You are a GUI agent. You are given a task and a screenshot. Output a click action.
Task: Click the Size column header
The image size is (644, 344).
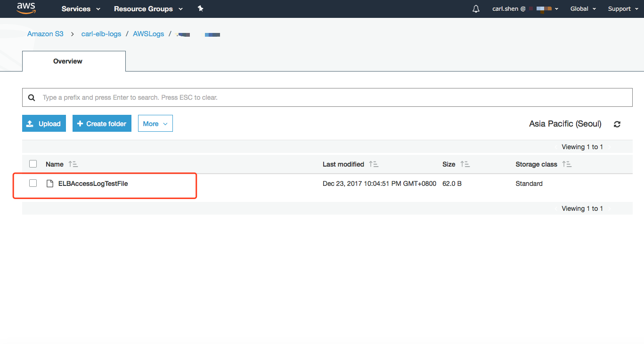(x=449, y=164)
